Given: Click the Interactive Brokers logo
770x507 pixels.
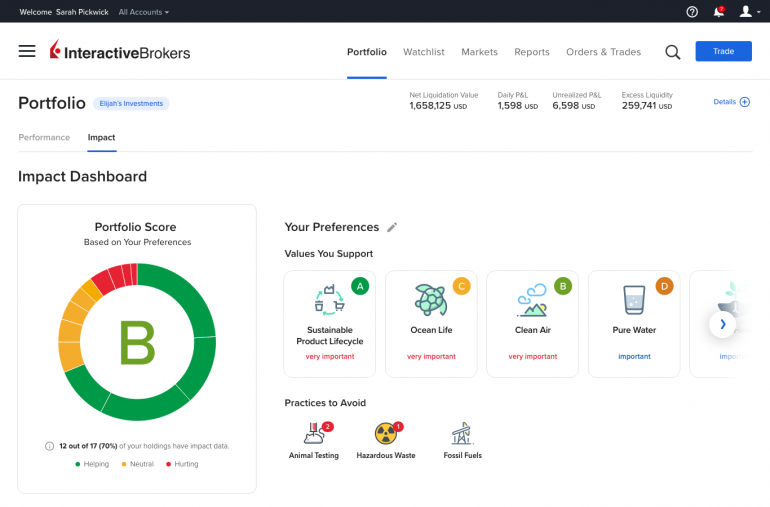Looking at the screenshot, I should coord(120,51).
